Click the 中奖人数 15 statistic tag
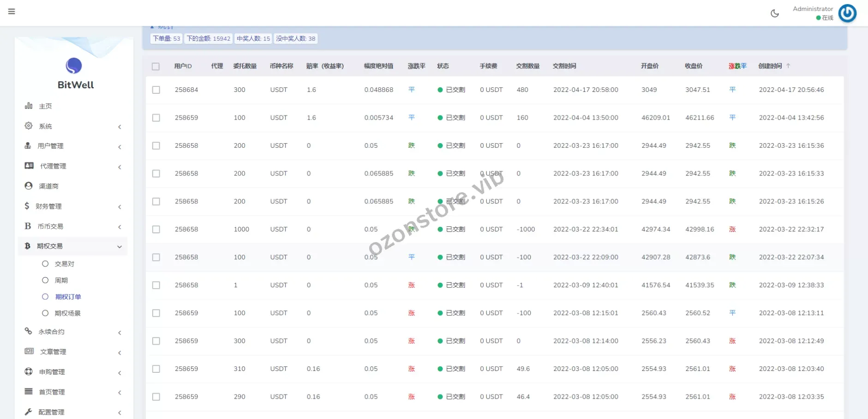 tap(253, 39)
